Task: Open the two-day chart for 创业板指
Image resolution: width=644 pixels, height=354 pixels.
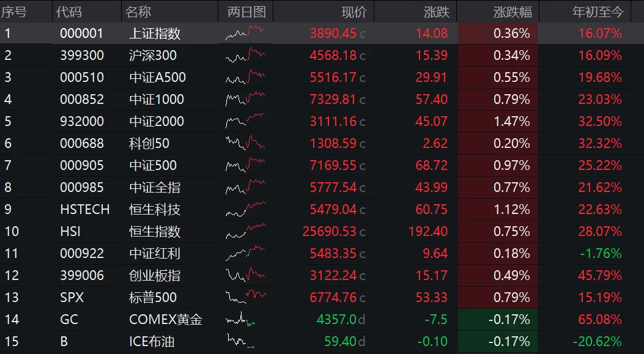Action: (245, 275)
